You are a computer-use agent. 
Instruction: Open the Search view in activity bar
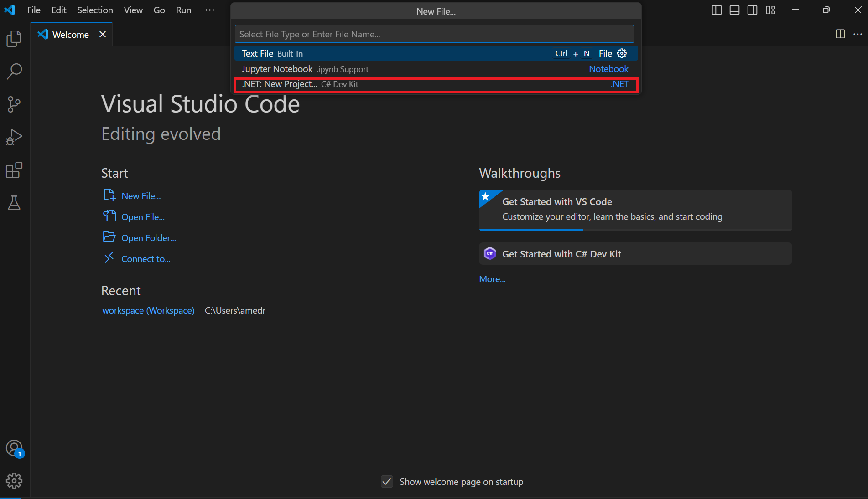pyautogui.click(x=14, y=72)
